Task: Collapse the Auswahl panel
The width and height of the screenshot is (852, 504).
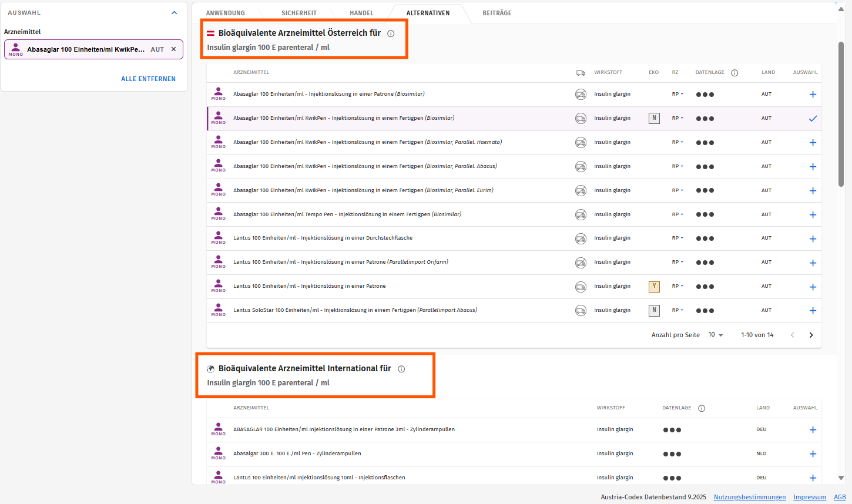Action: [x=174, y=12]
